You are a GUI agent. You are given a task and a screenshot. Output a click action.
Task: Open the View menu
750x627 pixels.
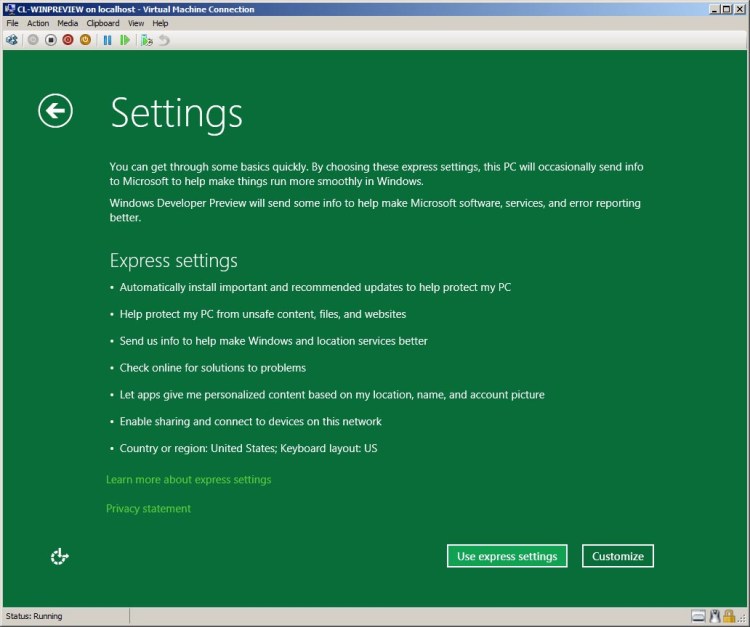pos(136,23)
